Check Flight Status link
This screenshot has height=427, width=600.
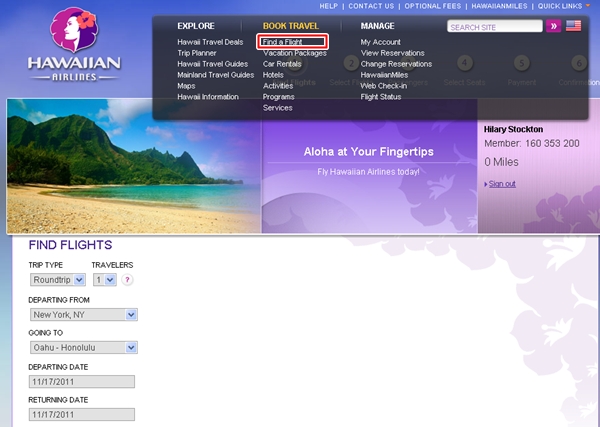click(x=381, y=97)
